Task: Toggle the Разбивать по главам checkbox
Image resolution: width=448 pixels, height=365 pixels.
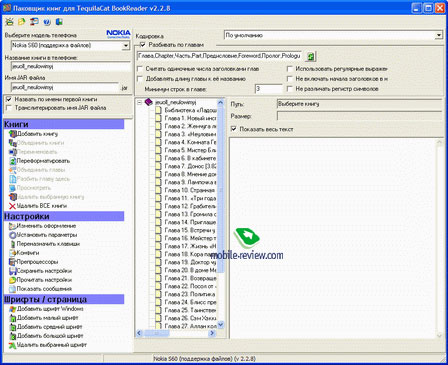Action: point(143,45)
